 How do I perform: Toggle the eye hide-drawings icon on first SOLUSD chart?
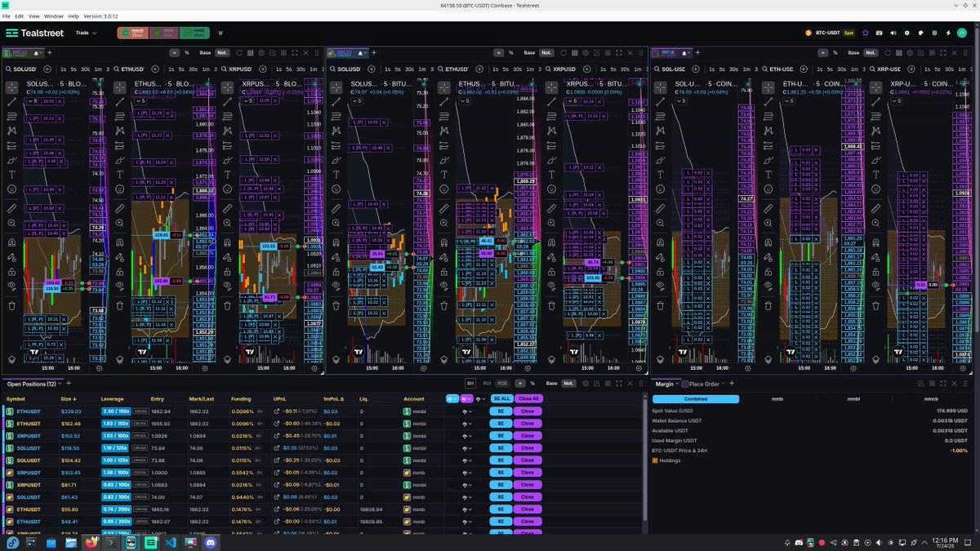[12, 285]
